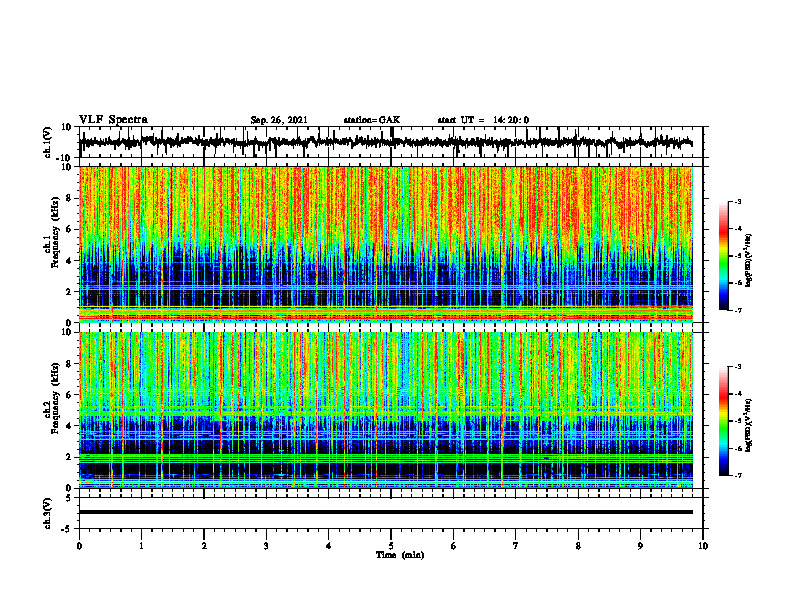Viewport: 792px width, 612px height.
Task: Click time axis tick label "3"
Action: [x=266, y=546]
